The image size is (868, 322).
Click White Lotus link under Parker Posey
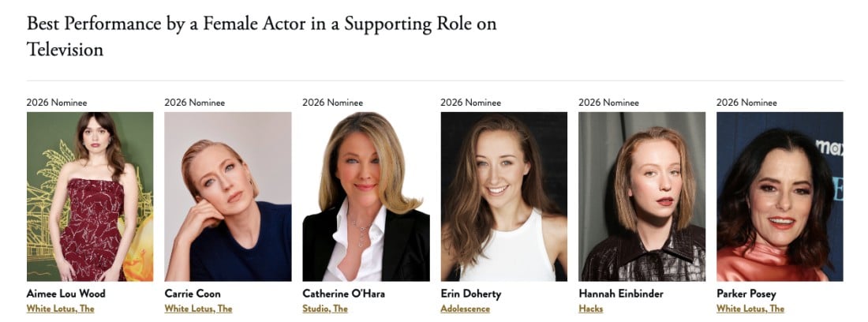(750, 309)
